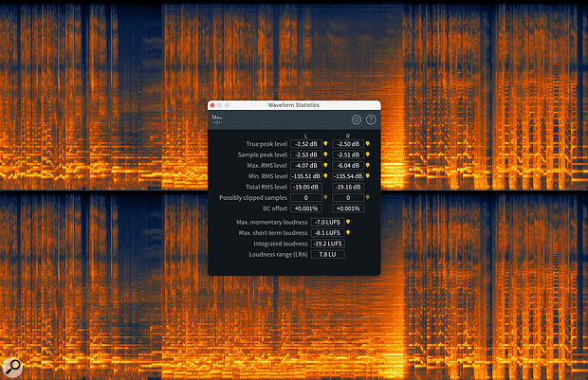Select right Sample peak value -2.51 dB
Screen dimensions: 588x380
click(348, 154)
